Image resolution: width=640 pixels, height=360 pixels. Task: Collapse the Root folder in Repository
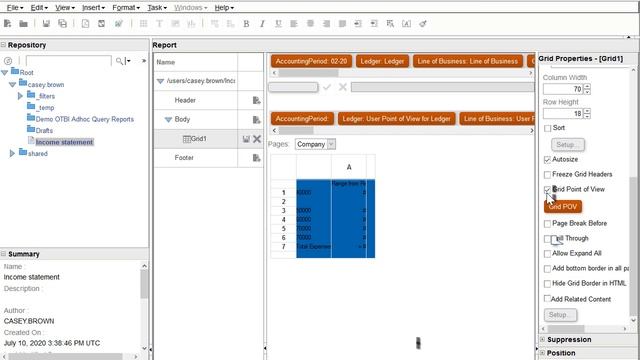coord(5,73)
